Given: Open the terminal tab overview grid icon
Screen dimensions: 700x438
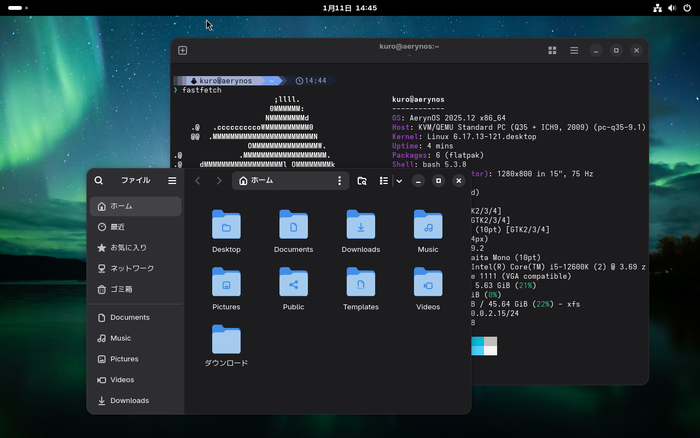Looking at the screenshot, I should pos(552,50).
